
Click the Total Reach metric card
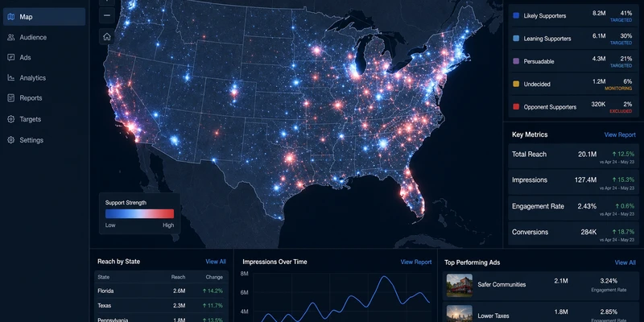573,156
